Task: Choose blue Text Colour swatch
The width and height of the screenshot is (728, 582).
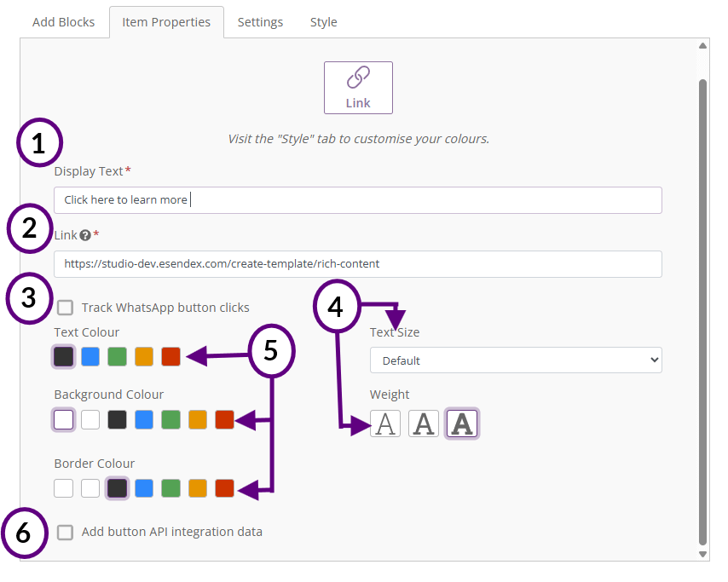Action: tap(90, 356)
